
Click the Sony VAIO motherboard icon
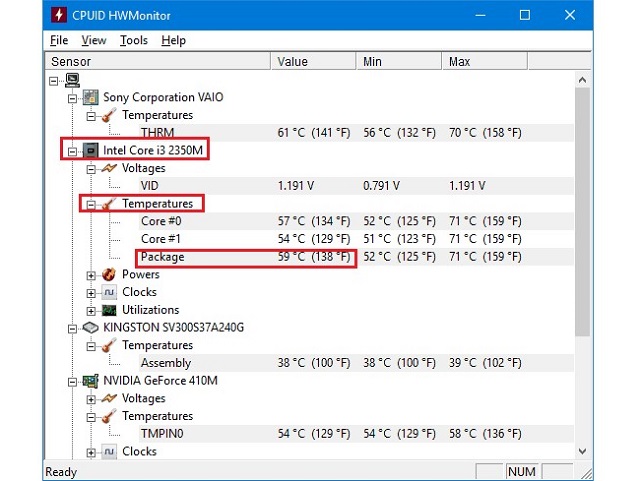point(91,97)
